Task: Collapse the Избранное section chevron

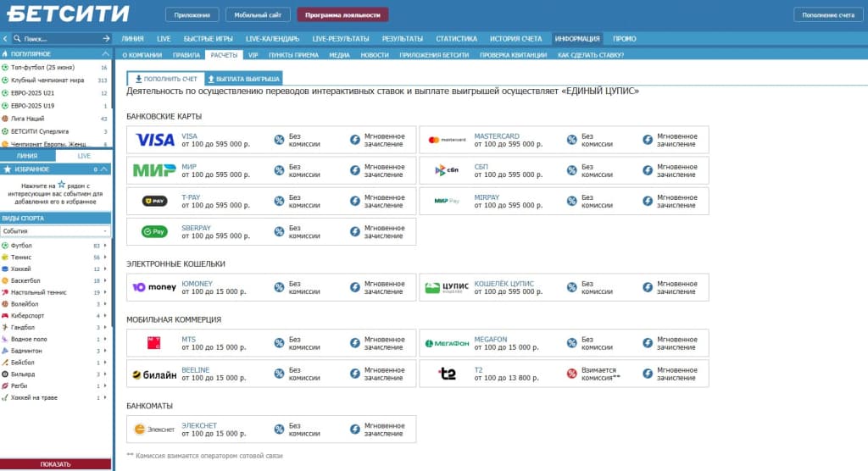Action: (x=104, y=169)
